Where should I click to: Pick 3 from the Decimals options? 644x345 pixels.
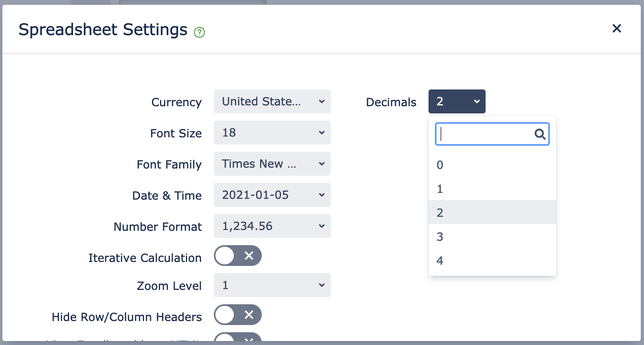[492, 237]
